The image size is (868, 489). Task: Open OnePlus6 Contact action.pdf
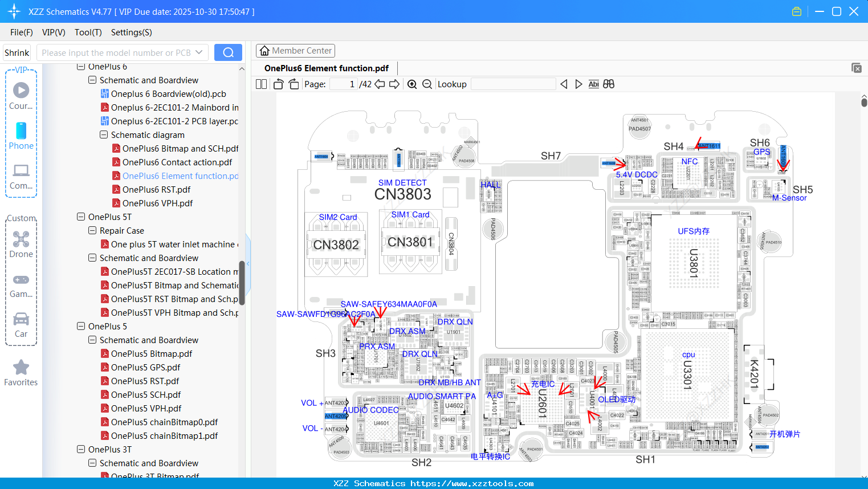[177, 162]
